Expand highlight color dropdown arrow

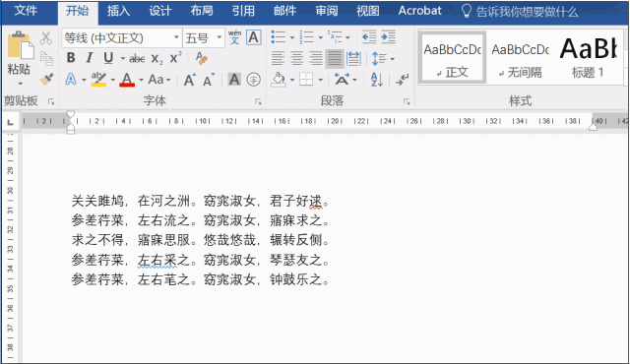pos(113,80)
